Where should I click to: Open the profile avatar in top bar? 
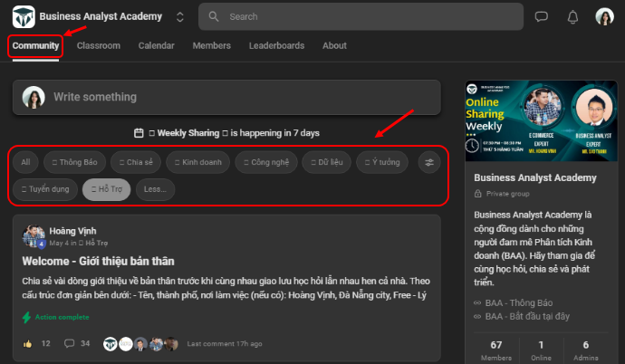[x=604, y=16]
